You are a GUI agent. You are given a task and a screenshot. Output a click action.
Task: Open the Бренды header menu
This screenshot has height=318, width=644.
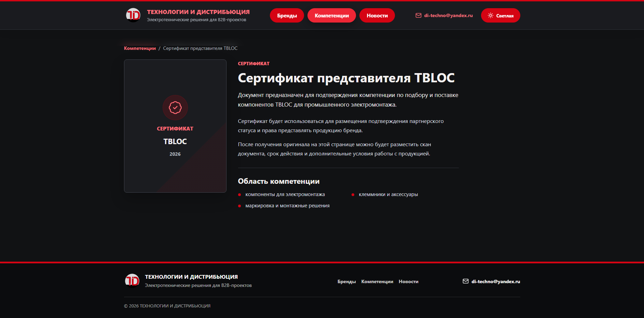(287, 15)
